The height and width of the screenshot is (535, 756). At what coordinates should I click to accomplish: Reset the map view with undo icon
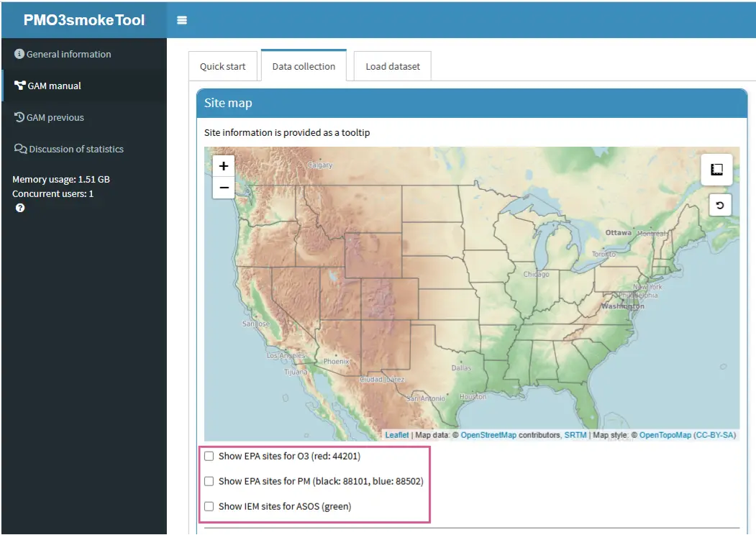click(x=719, y=205)
